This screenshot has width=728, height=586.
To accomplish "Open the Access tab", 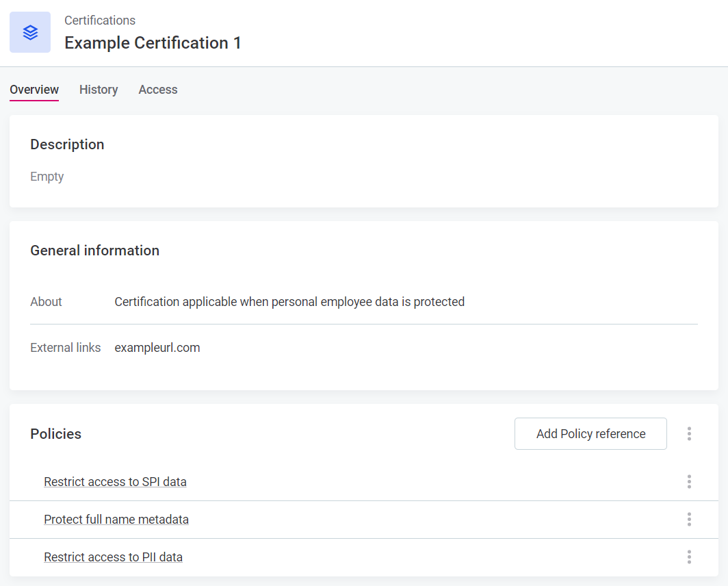I will coord(157,90).
